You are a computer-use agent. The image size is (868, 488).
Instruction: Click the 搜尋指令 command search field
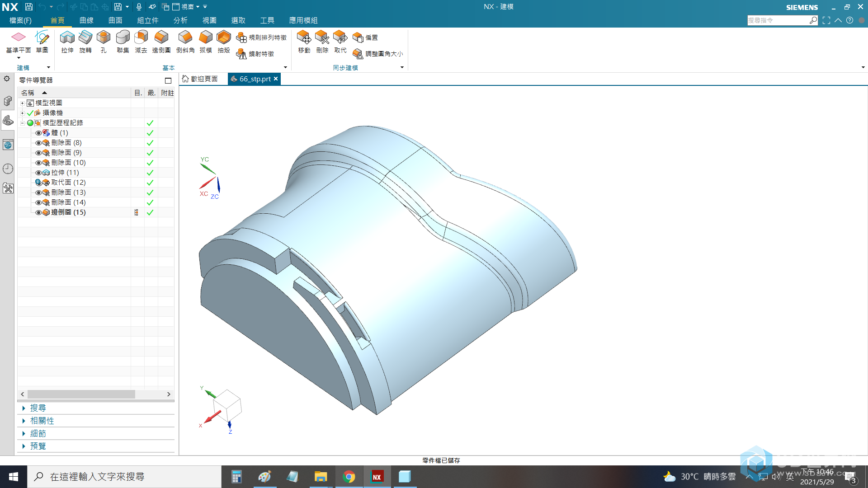tap(778, 20)
